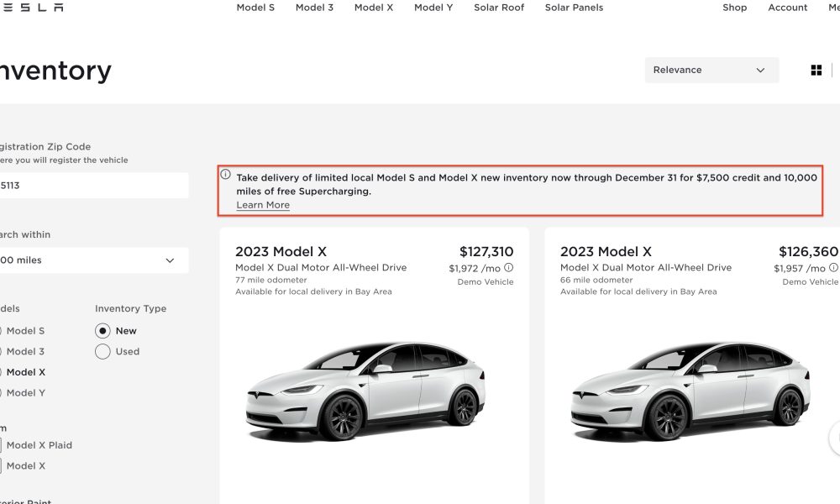
Task: Follow the Learn More link
Action: point(263,205)
